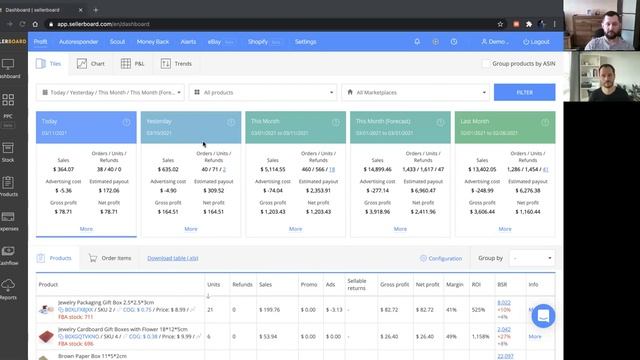
Task: Click the orange extension icon in the browser toolbar
Action: point(516,24)
